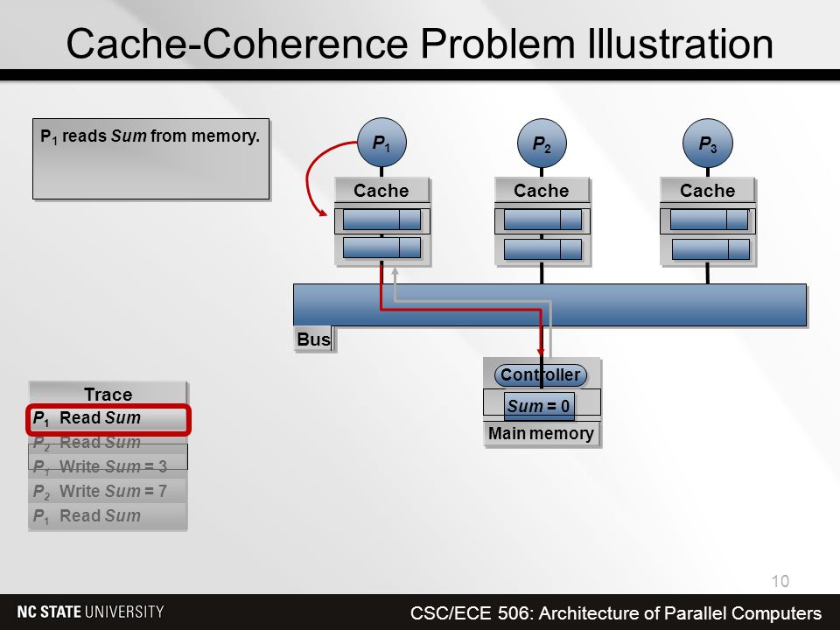Viewport: 840px width, 630px height.
Task: Select the trace row P1 Write Sum = 3
Action: coord(108,466)
